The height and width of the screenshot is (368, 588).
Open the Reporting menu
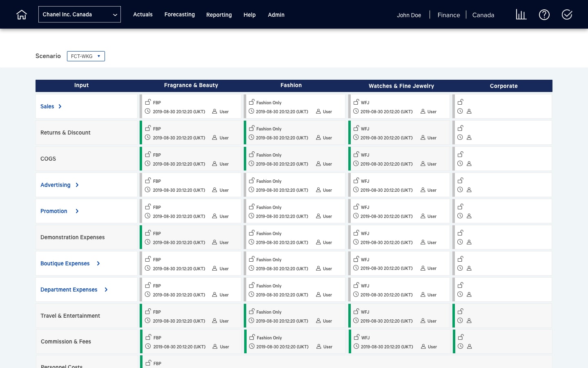pos(219,15)
